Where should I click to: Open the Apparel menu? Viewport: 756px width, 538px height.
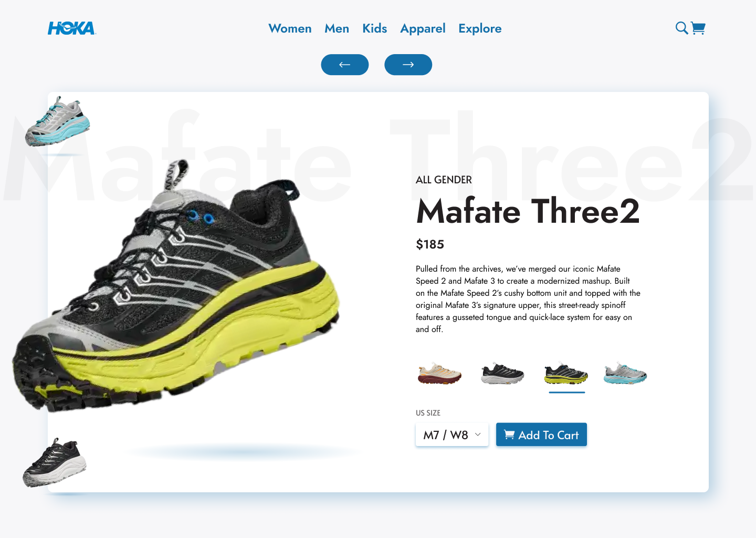click(x=423, y=28)
